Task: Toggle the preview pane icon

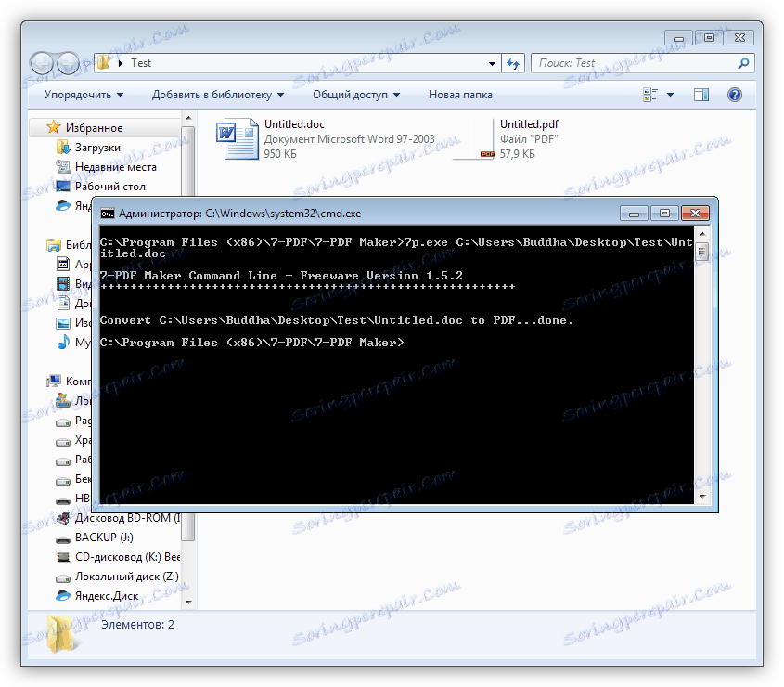Action: (701, 95)
